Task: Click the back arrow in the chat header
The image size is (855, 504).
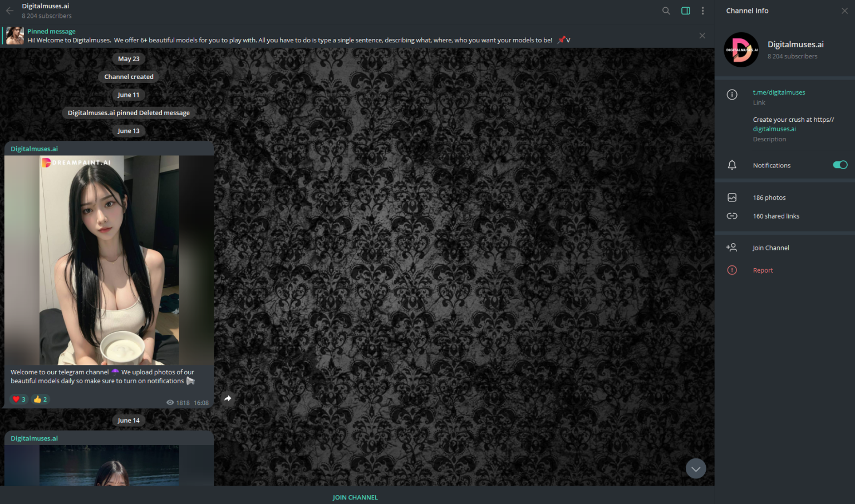Action: [x=9, y=11]
